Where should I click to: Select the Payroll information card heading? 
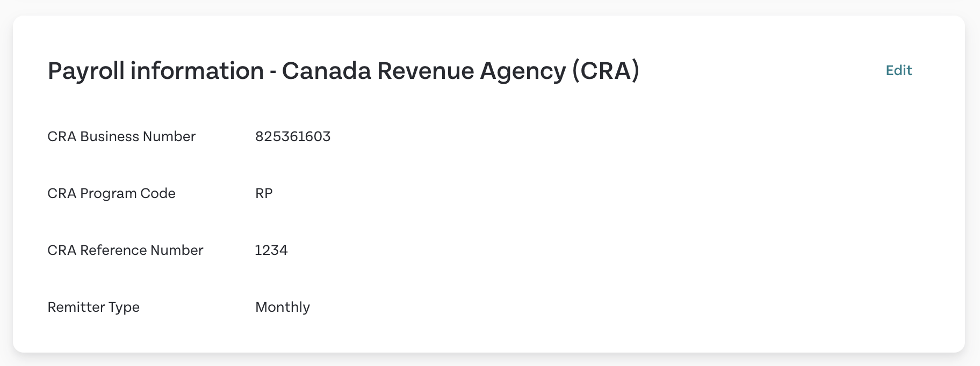[x=343, y=71]
